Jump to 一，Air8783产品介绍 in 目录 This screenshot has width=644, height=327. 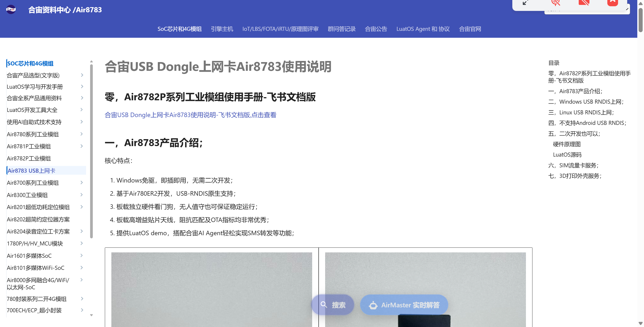tap(576, 91)
